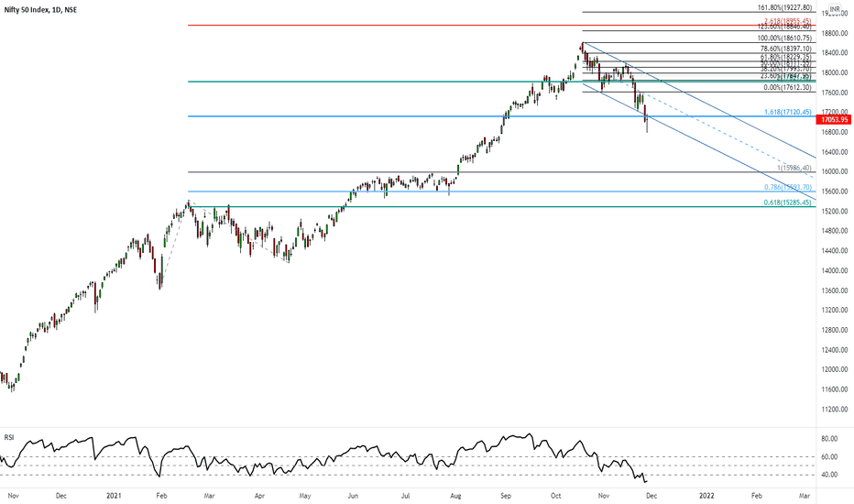Viewport: 854px width, 504px height.
Task: Select the 0.00%(17612.30) Fibonacci label
Action: coord(788,87)
